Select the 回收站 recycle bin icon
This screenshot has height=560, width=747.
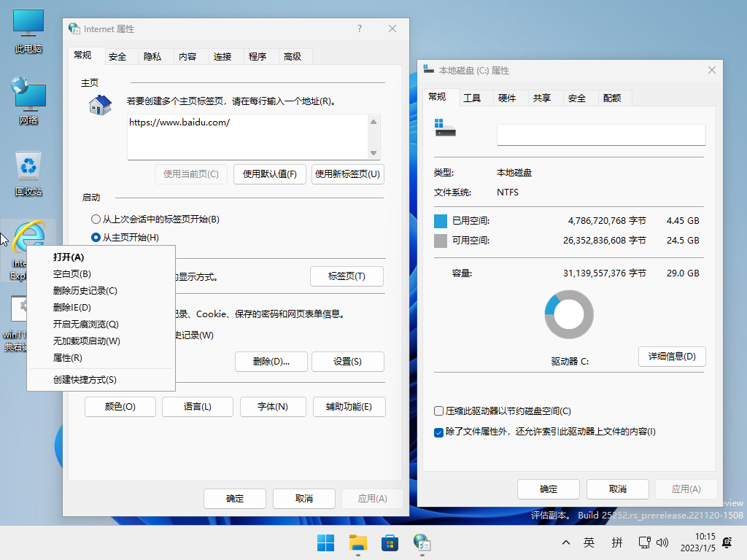coord(28,174)
